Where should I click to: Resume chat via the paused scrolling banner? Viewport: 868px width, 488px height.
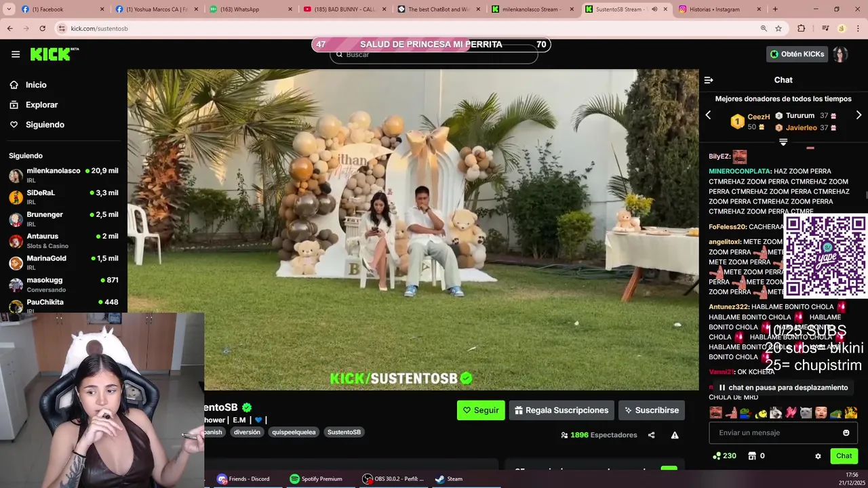click(x=783, y=388)
